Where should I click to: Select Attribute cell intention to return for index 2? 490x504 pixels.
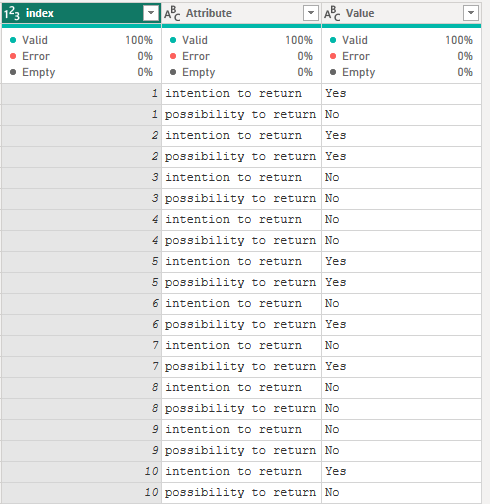(x=241, y=136)
